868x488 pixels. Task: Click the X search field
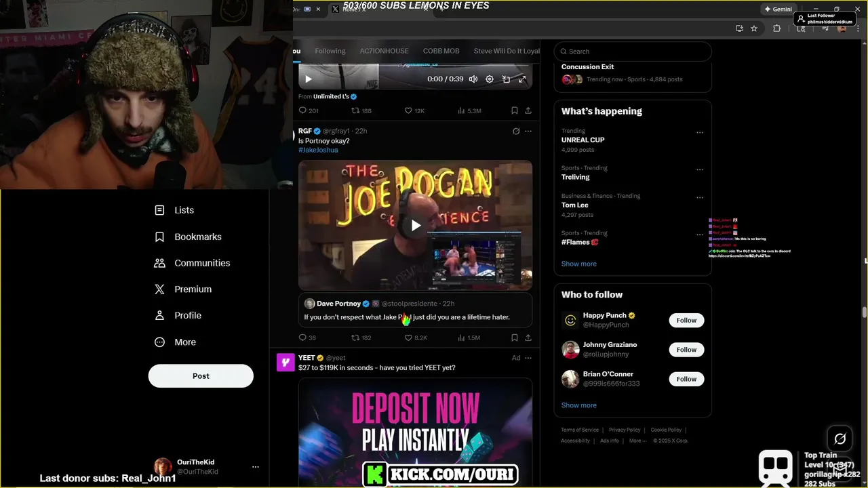pyautogui.click(x=633, y=52)
